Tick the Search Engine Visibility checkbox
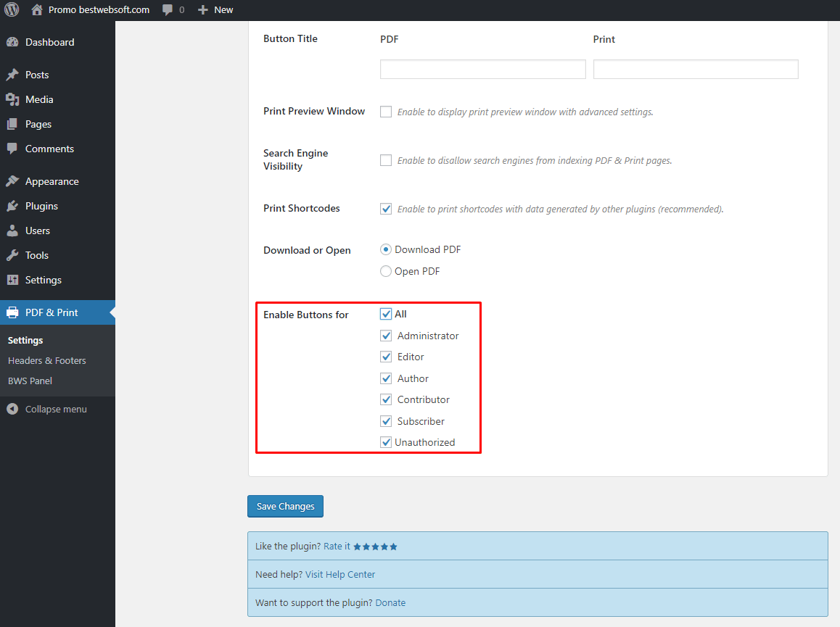This screenshot has width=840, height=627. (x=386, y=160)
